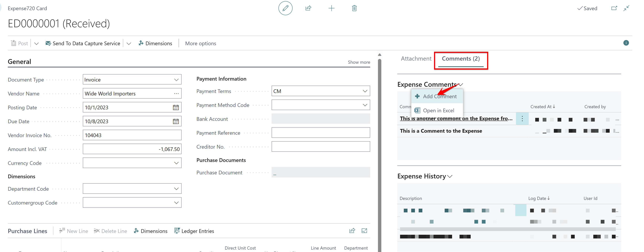
Task: Click the Share icon in top toolbar
Action: [308, 8]
